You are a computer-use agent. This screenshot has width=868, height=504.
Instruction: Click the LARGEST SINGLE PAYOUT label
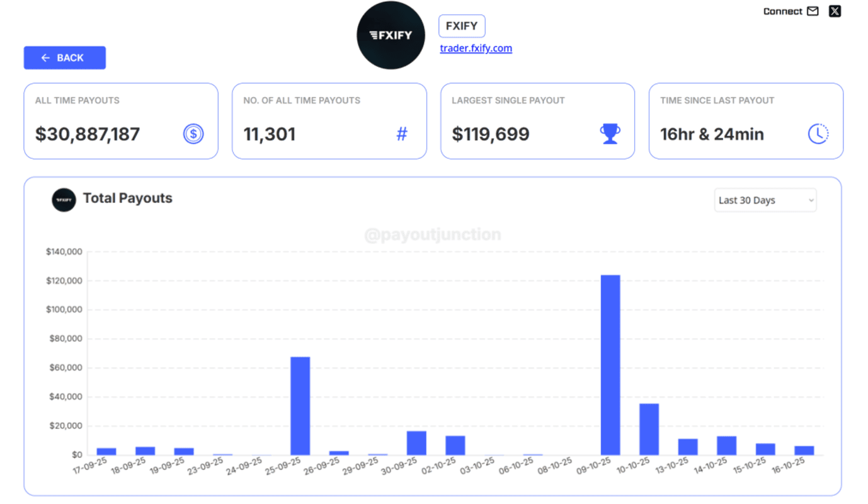[x=508, y=100]
